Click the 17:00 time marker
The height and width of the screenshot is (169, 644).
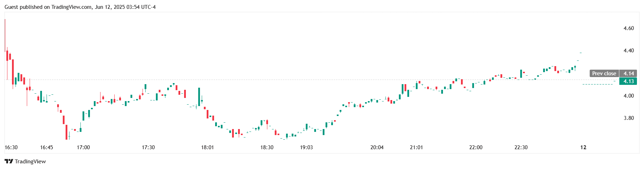[x=83, y=147]
